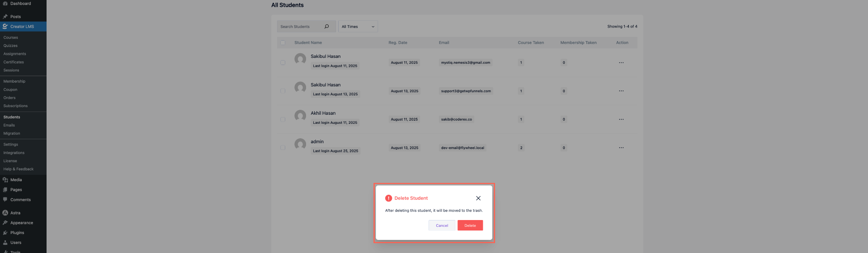Open Courses in the sidebar
Screen dimensions: 868x253
pyautogui.click(x=11, y=37)
